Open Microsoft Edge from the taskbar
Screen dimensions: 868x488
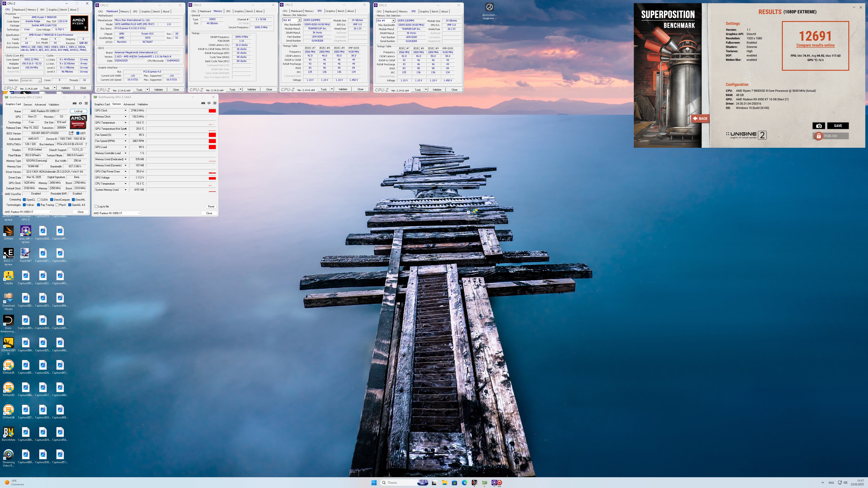[x=464, y=483]
